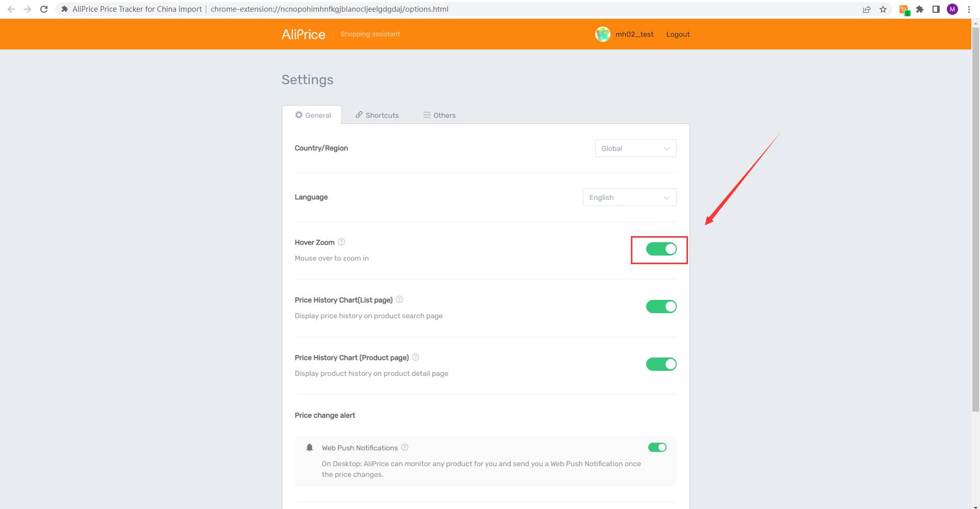Expand the Language dropdown showing English
Screen dimensions: 980x509
[x=629, y=197]
